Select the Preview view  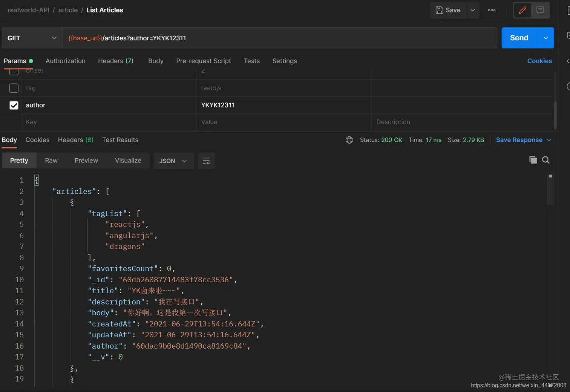tap(86, 161)
